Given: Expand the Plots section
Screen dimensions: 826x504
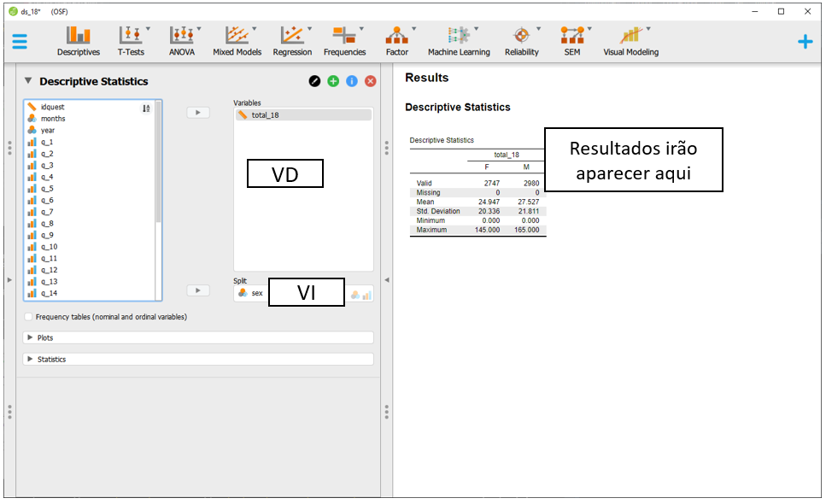Looking at the screenshot, I should point(31,337).
